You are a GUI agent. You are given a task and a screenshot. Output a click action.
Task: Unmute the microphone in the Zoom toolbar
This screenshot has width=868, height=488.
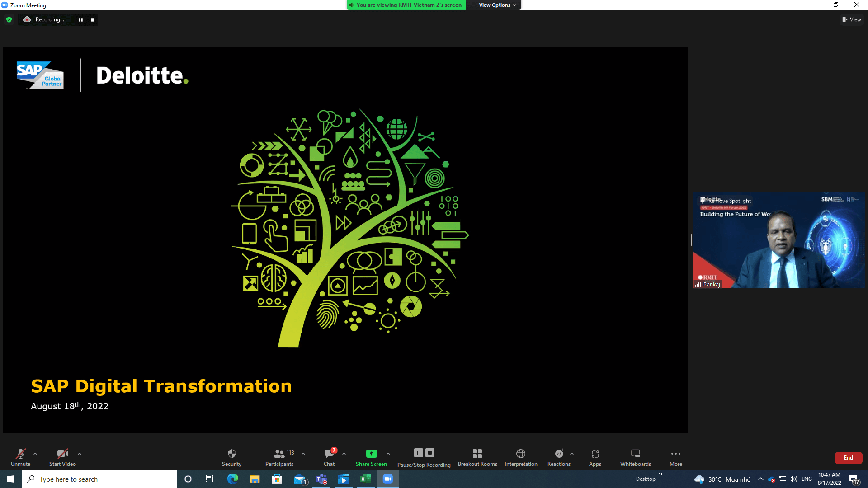tap(20, 457)
